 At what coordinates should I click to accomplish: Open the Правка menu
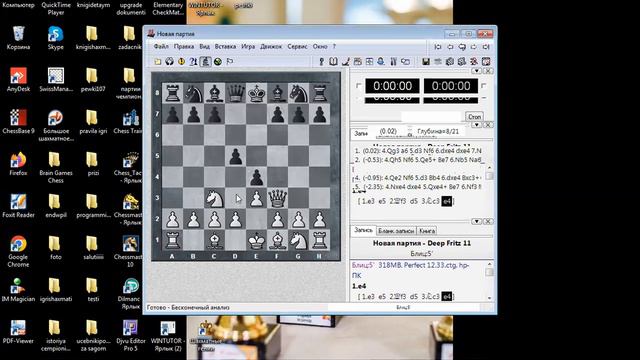coord(184,47)
